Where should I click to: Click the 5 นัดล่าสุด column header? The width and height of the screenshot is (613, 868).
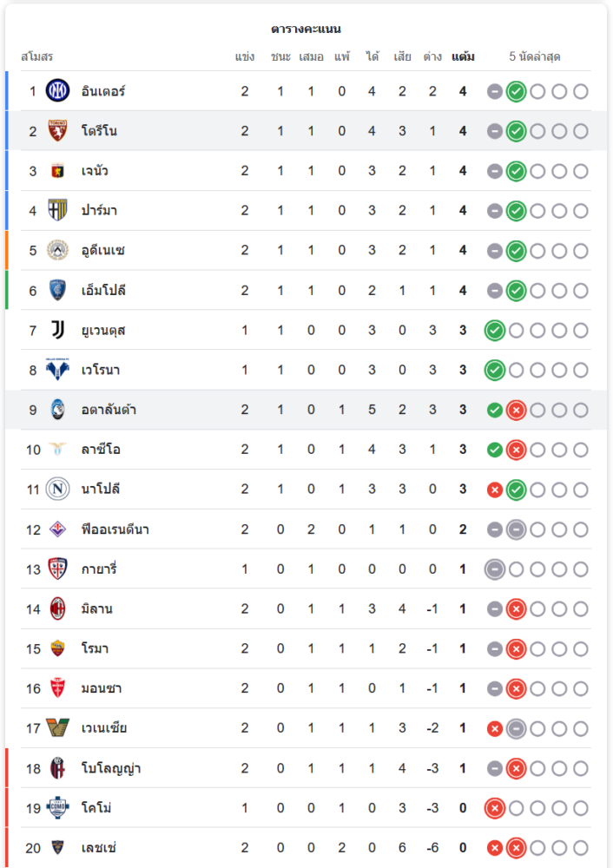[x=535, y=57]
